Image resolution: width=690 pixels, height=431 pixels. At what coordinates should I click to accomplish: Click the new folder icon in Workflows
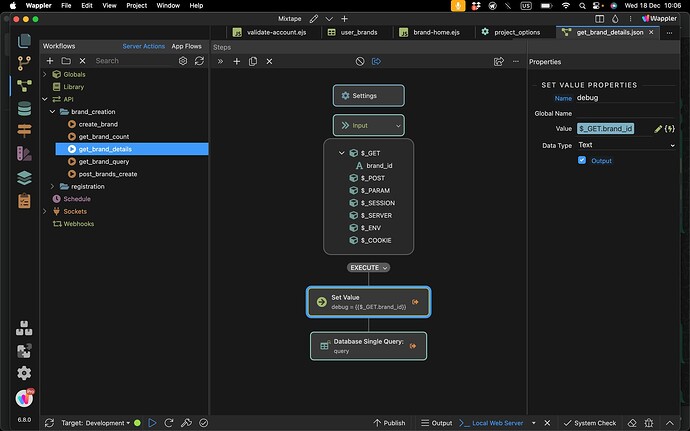(x=66, y=61)
